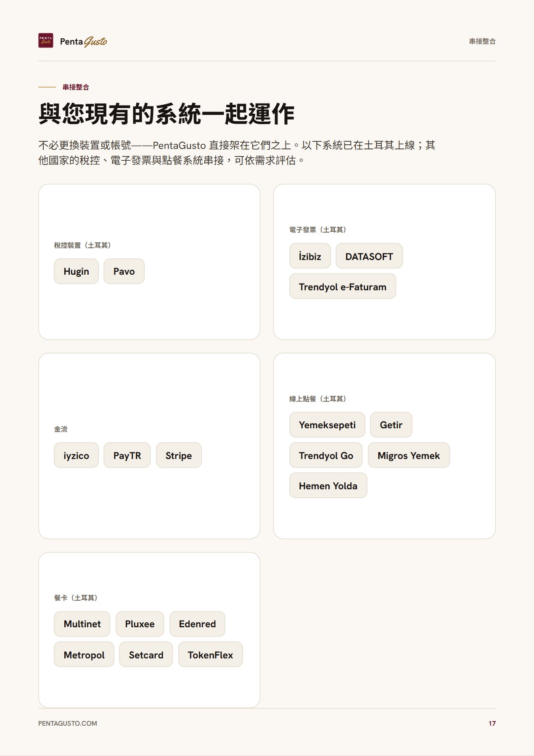Select the Hugin chip
The width and height of the screenshot is (534, 756).
point(76,271)
